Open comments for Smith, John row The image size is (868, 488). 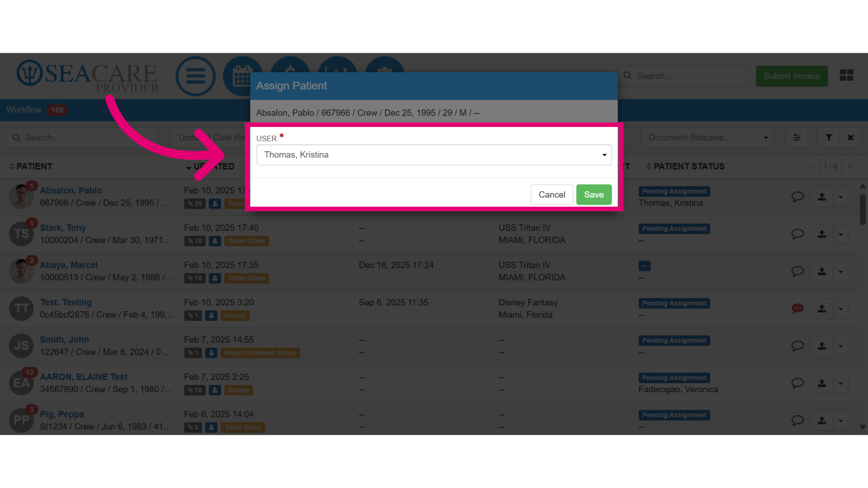click(x=797, y=346)
